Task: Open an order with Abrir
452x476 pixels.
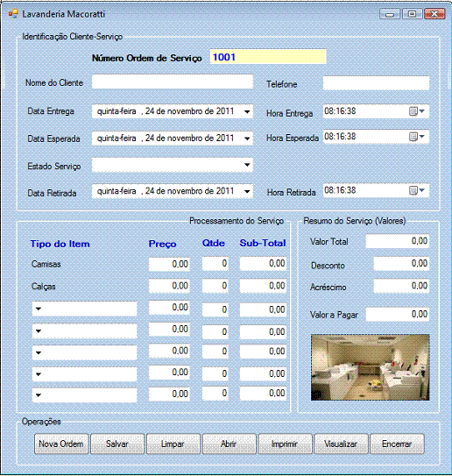Action: pos(229,444)
